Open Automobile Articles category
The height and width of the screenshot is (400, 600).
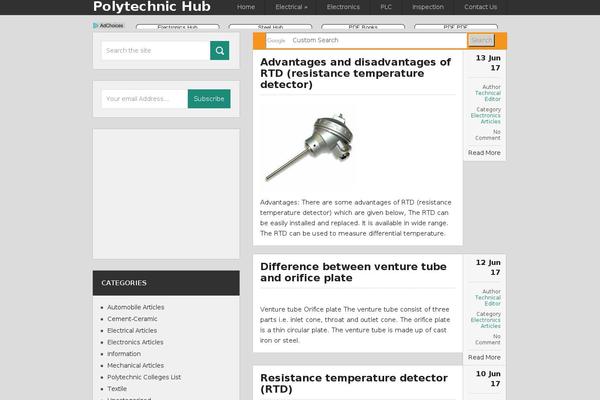point(135,307)
